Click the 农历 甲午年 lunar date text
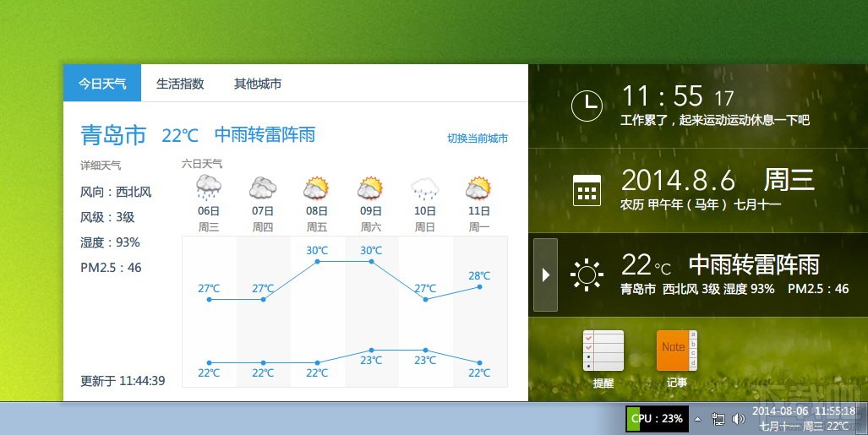868x435 pixels. (x=701, y=204)
